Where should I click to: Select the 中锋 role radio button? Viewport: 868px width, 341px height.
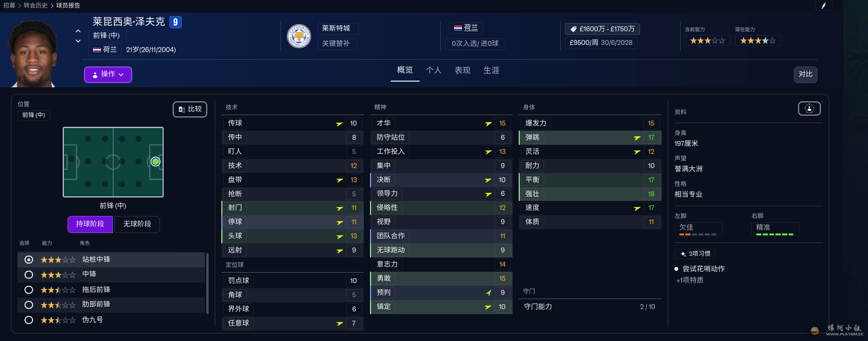point(28,274)
